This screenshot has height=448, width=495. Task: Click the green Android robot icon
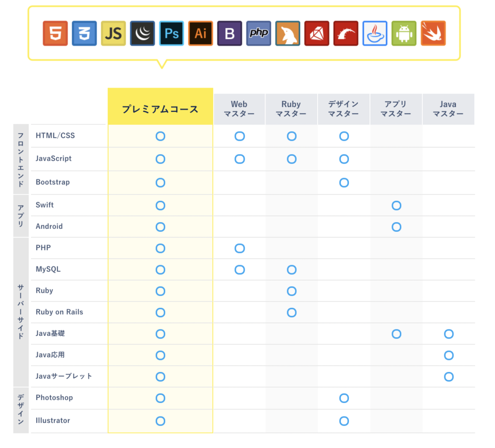point(404,33)
